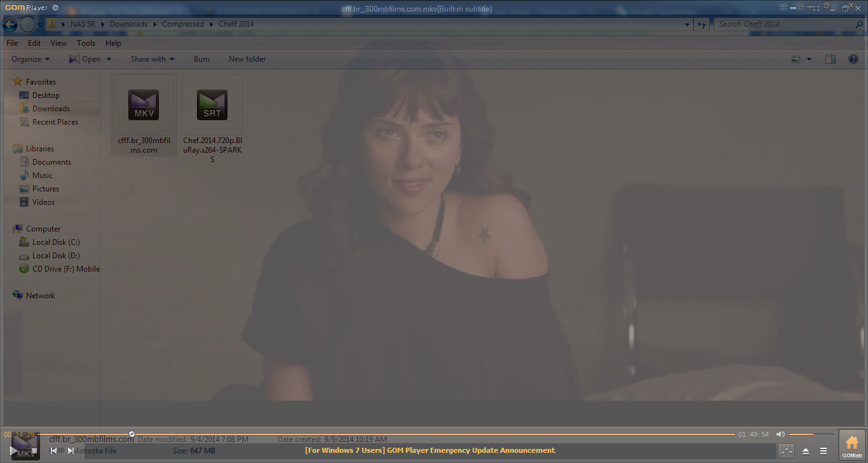Open the File menu in Explorer

point(12,43)
